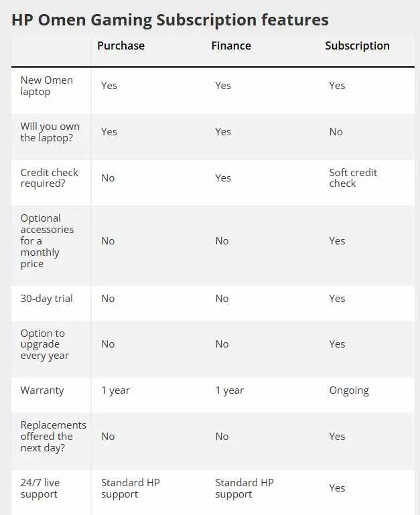Select 'Optional accessories for a monthly price' label
This screenshot has width=420, height=515.
tap(48, 241)
